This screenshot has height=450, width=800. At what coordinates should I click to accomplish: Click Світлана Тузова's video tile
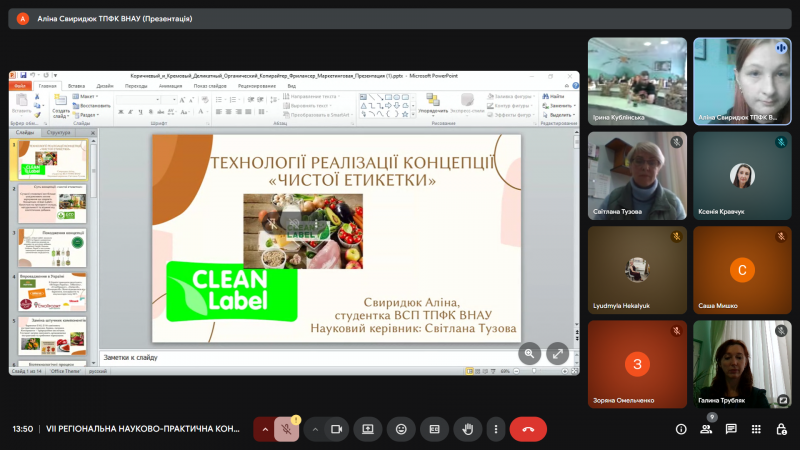coord(637,174)
